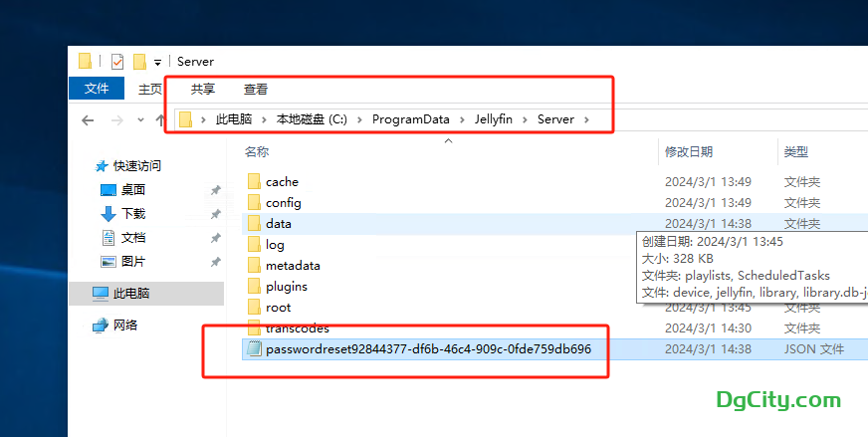Open 桌面 in quick access

pos(132,190)
